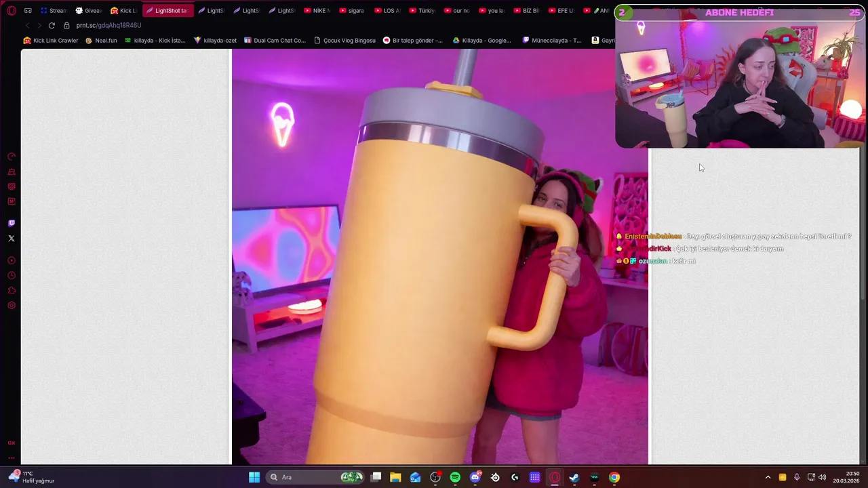Screen dimensions: 868x488
Task: Open Extensions from the sidebar cube icon
Action: [x=12, y=290]
